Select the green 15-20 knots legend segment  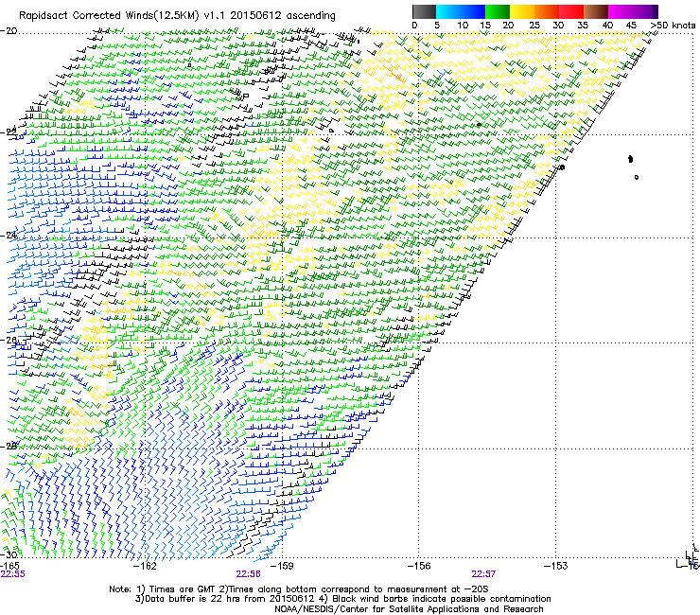pyautogui.click(x=498, y=11)
